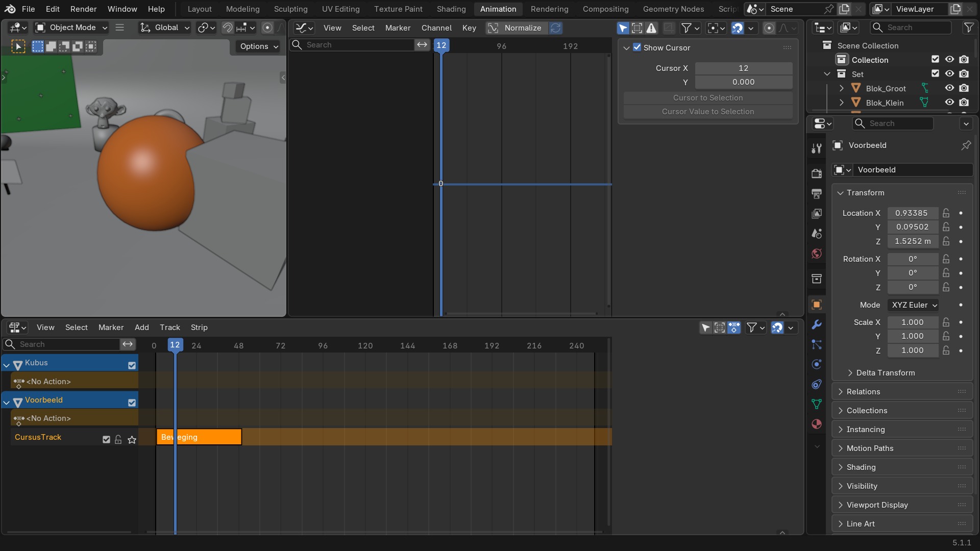This screenshot has width=980, height=551.
Task: Open the Strip menu in NLA editor
Action: pyautogui.click(x=199, y=328)
